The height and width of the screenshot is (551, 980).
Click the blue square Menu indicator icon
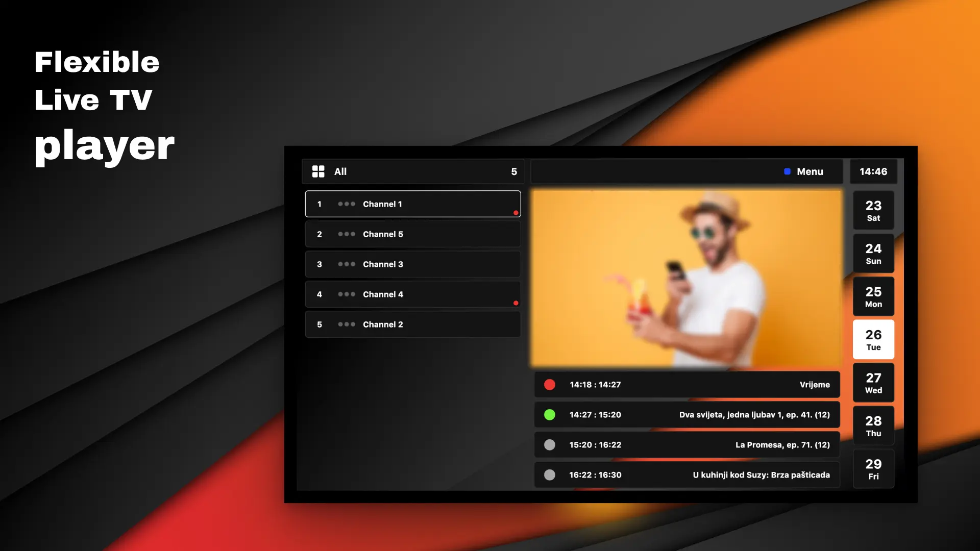point(787,171)
